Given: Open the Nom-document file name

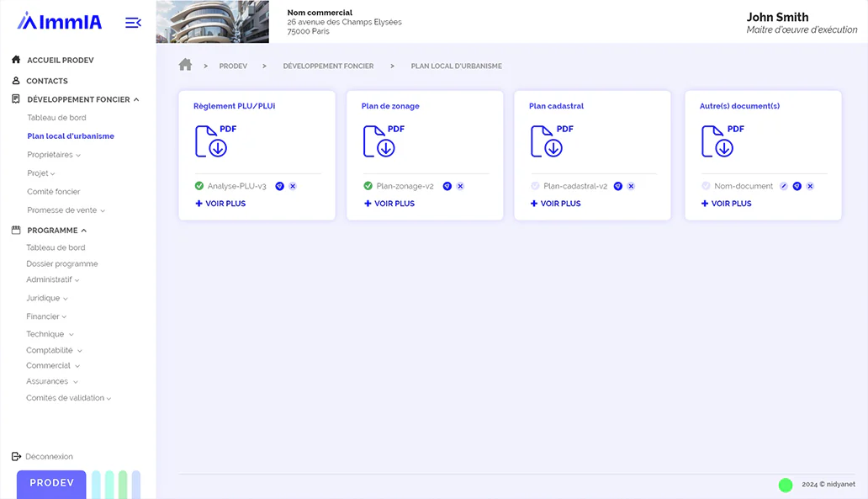Looking at the screenshot, I should click(744, 186).
